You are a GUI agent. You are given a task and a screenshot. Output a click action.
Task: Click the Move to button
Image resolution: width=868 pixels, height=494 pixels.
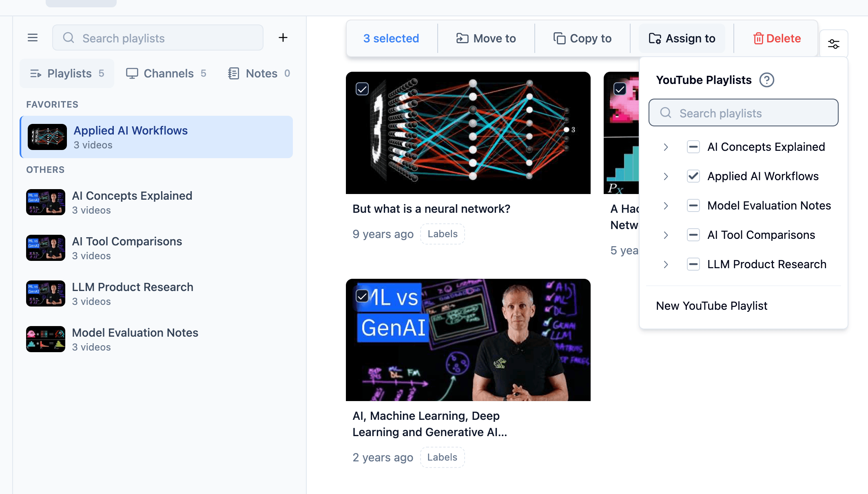[486, 38]
